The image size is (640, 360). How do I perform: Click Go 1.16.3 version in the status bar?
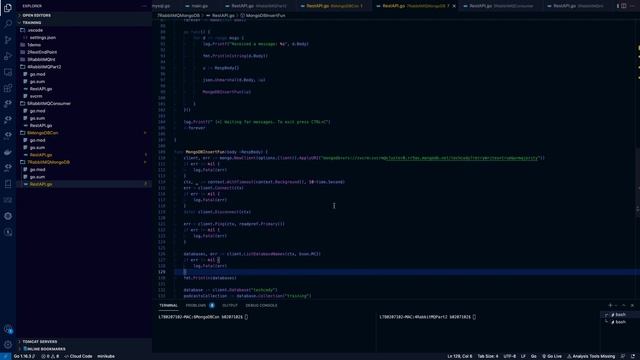24,356
